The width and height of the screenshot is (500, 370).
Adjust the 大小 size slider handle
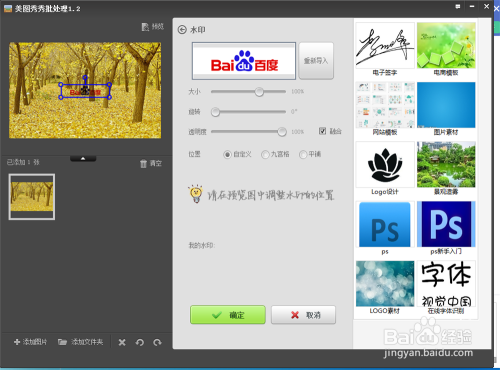259,92
